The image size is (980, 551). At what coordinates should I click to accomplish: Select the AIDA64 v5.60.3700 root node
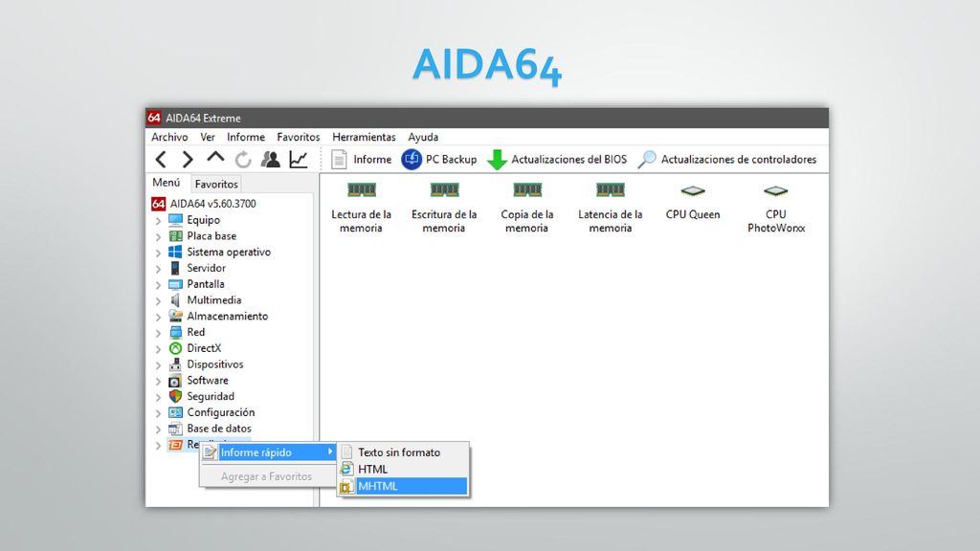click(213, 204)
